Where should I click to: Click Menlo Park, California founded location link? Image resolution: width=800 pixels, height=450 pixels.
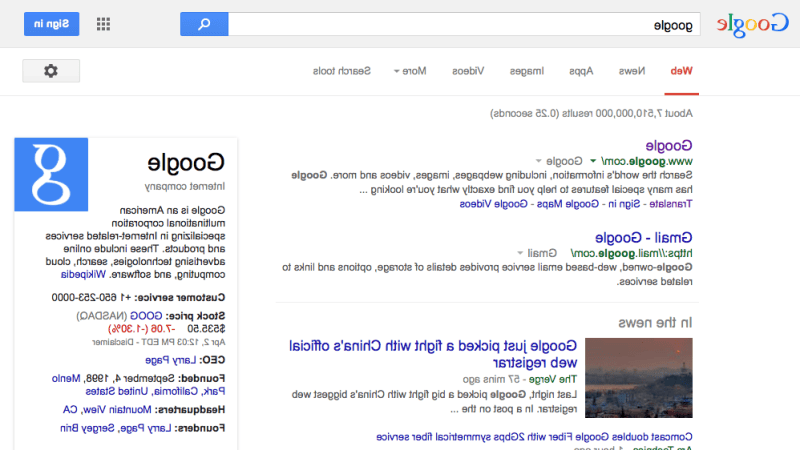138,385
